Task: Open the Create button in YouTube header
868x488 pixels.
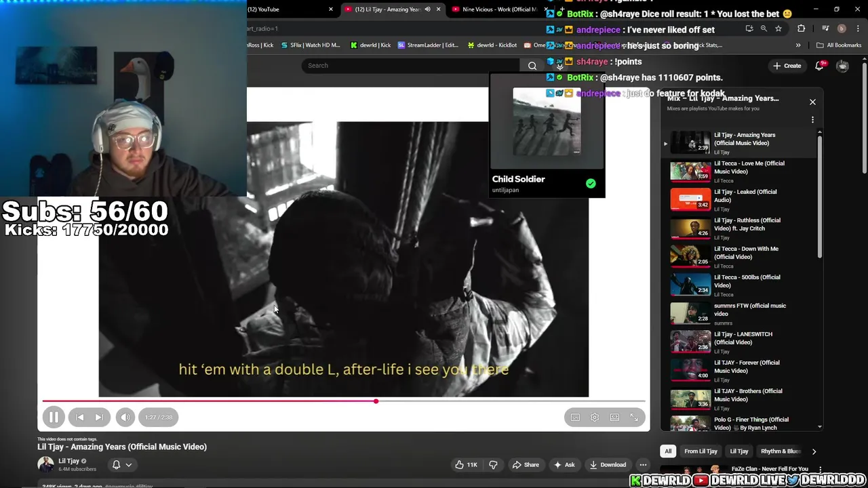Action: coord(787,66)
